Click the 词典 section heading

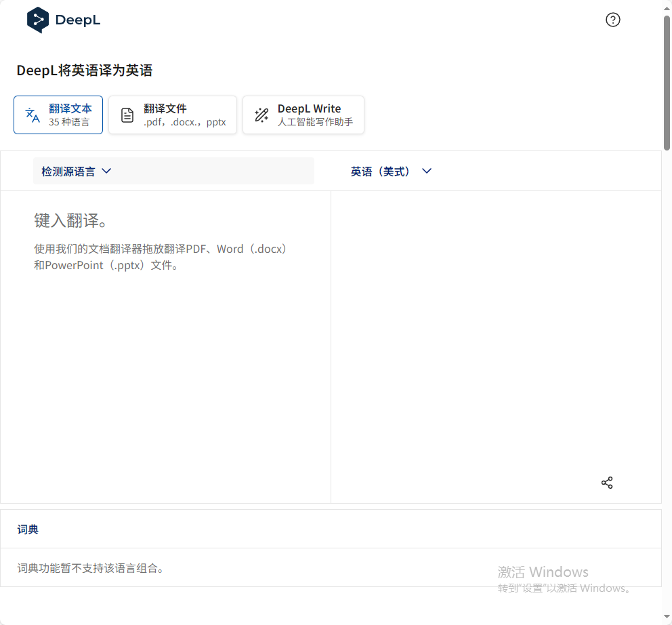[28, 529]
